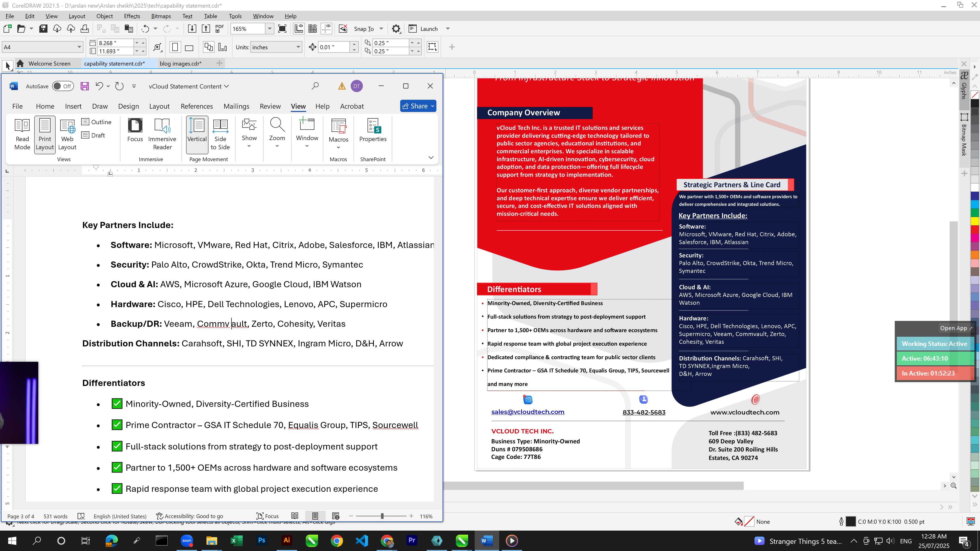Select the yellow swatch in the CorelDRAW palette
Image resolution: width=980 pixels, height=551 pixels.
(x=975, y=221)
